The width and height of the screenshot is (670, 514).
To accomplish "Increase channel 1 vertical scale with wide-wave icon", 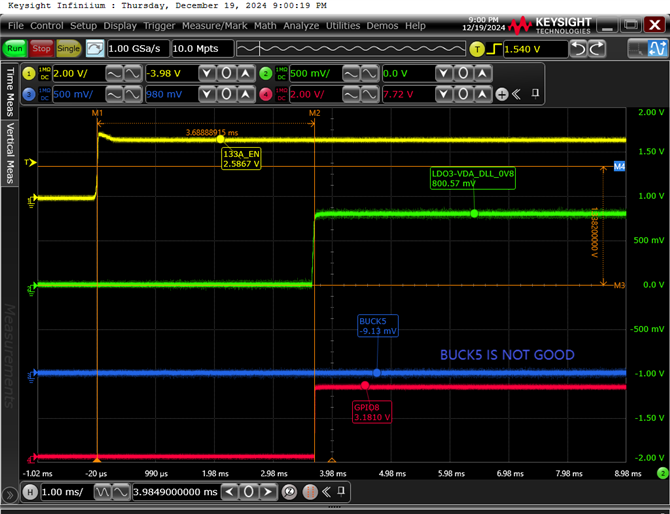I will [132, 73].
